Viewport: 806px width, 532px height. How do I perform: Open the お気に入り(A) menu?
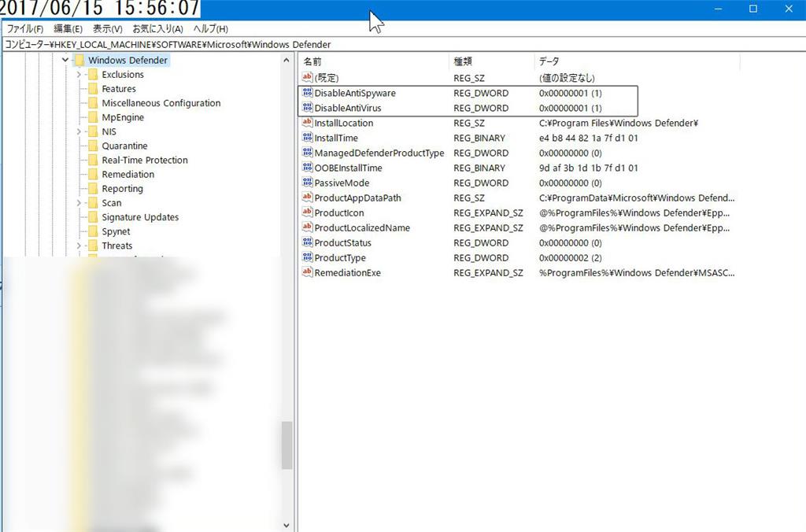pos(157,29)
